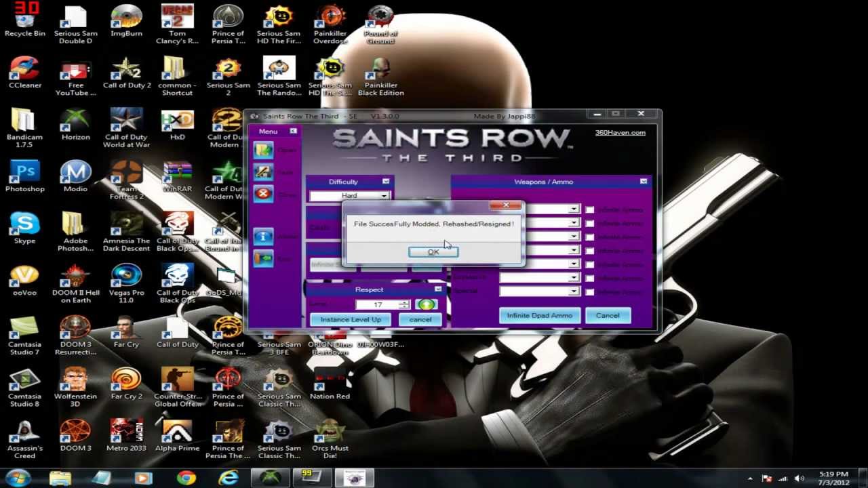Open the Horizon desktop icon
868x488 pixels.
[75, 124]
